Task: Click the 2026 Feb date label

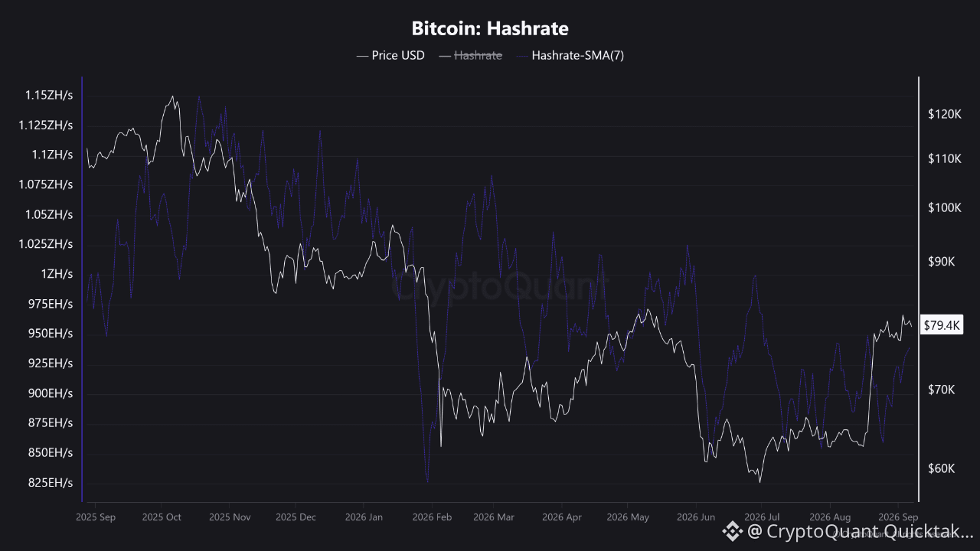Action: (432, 517)
